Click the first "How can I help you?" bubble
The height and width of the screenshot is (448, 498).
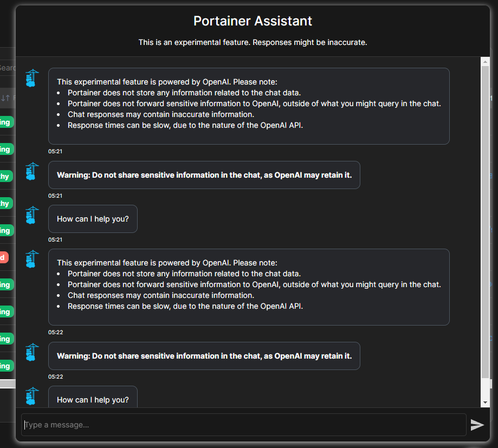tap(93, 219)
